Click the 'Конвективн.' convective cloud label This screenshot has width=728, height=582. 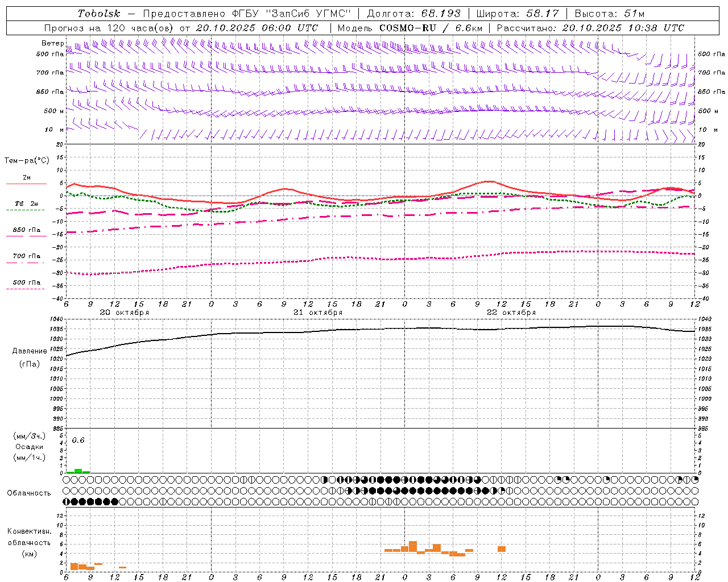[x=30, y=531]
